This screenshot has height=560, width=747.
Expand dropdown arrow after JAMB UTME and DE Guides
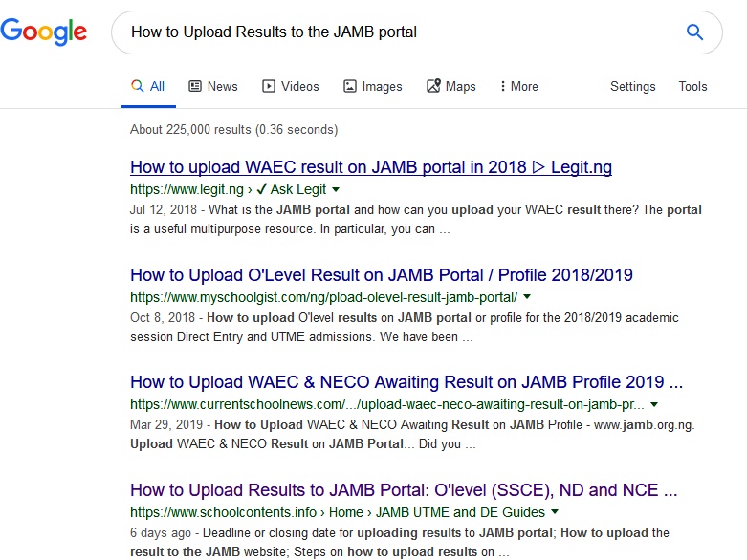(555, 512)
